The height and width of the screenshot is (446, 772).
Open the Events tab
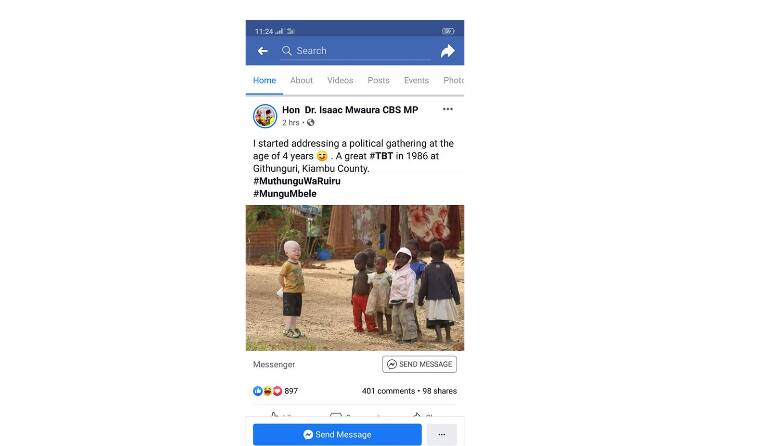[417, 80]
